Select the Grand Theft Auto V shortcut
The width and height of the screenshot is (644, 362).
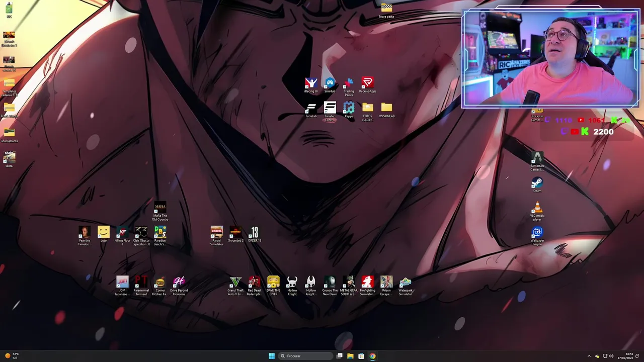point(235,286)
